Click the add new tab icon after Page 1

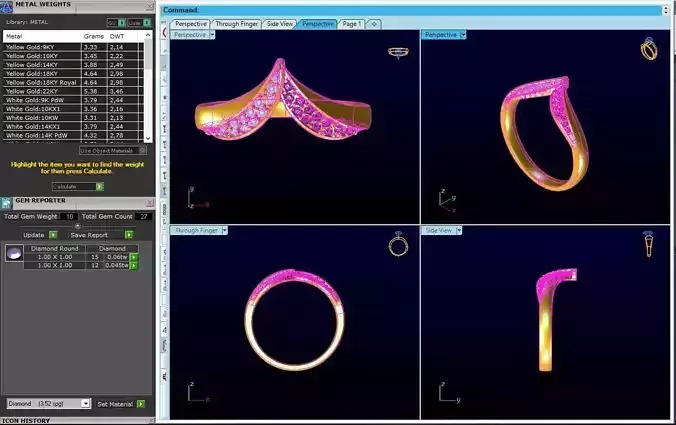point(374,24)
